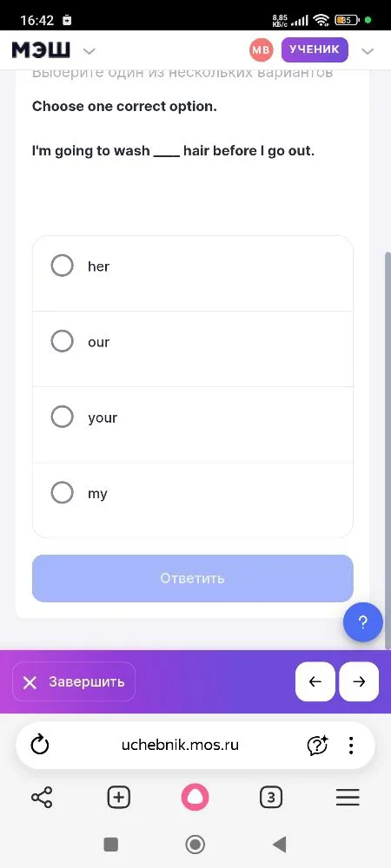
Task: Show open tabs counter showing 3
Action: (x=271, y=798)
